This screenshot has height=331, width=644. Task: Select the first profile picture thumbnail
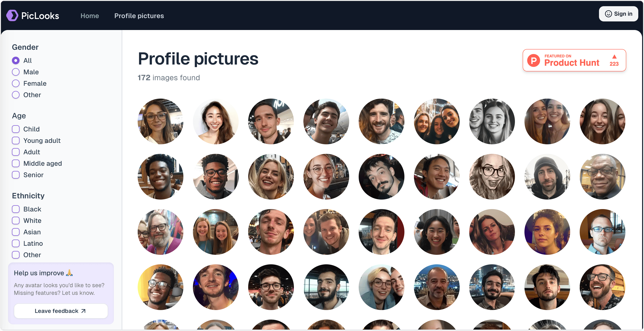[x=161, y=120]
